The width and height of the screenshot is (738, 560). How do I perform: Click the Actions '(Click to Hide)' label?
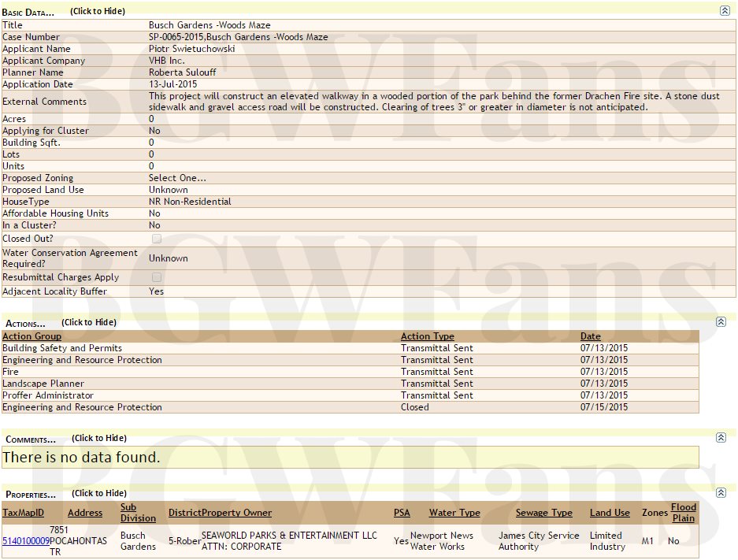89,322
